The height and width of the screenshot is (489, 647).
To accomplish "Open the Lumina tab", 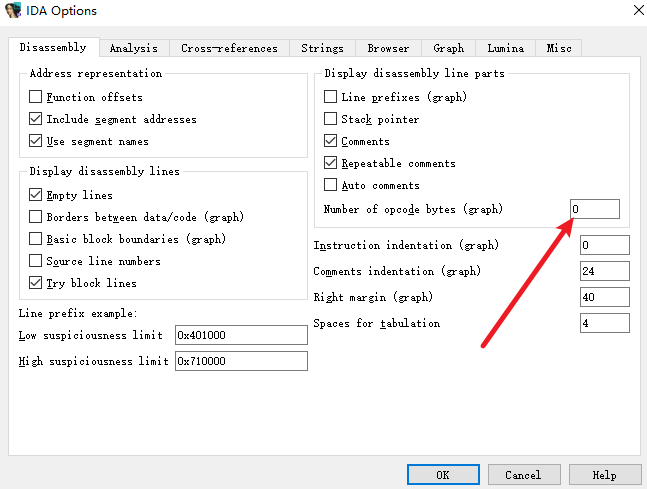I will [505, 48].
